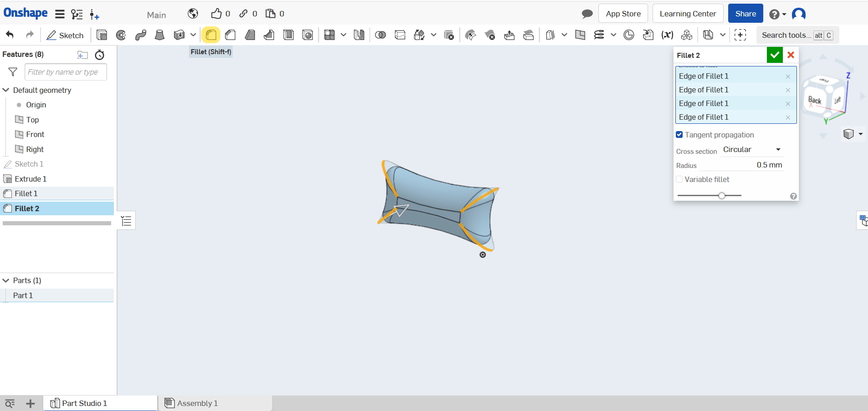
Task: Select the Fillet tool in toolbar
Action: point(211,35)
